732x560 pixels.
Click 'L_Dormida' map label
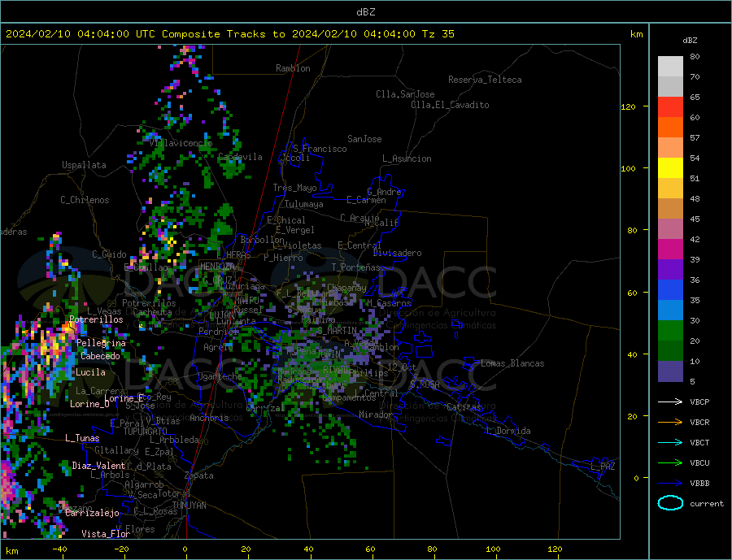pyautogui.click(x=511, y=431)
